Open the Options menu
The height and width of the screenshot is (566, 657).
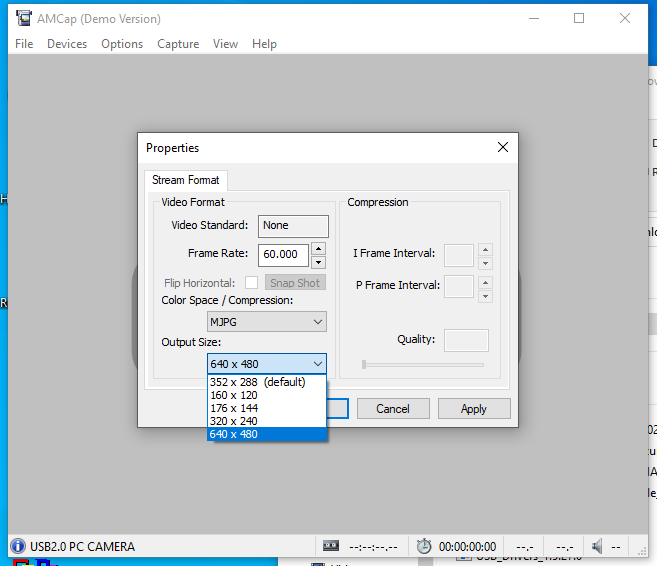coord(122,44)
